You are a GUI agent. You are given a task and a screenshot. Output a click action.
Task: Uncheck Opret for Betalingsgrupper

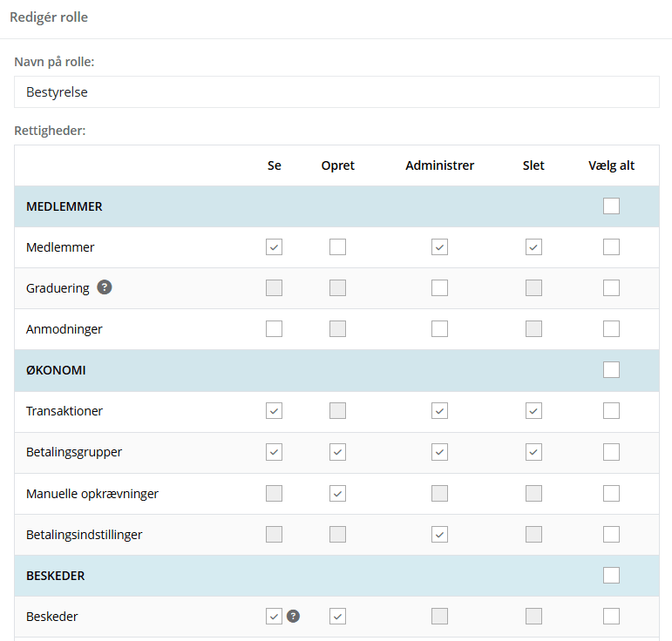coord(337,452)
